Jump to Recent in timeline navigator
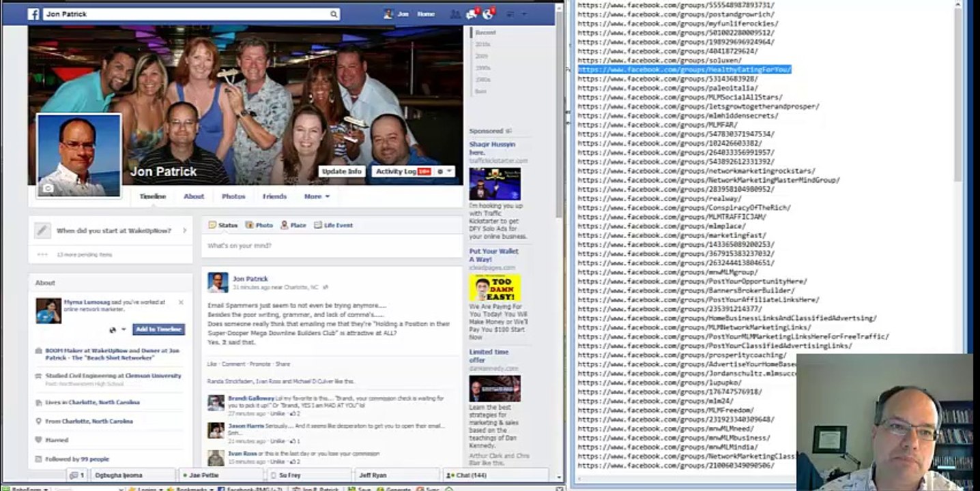This screenshot has width=980, height=491. (x=485, y=32)
